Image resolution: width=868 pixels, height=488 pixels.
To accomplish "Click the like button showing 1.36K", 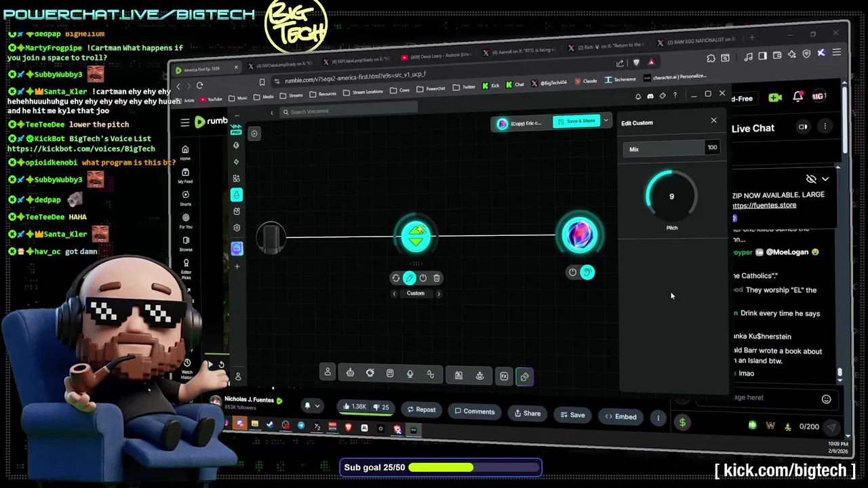I will tap(354, 407).
